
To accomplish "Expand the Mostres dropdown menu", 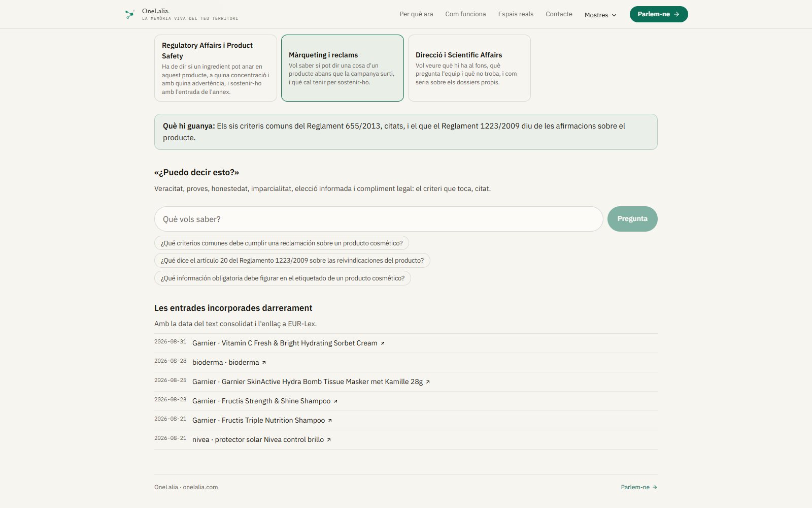I will [600, 15].
